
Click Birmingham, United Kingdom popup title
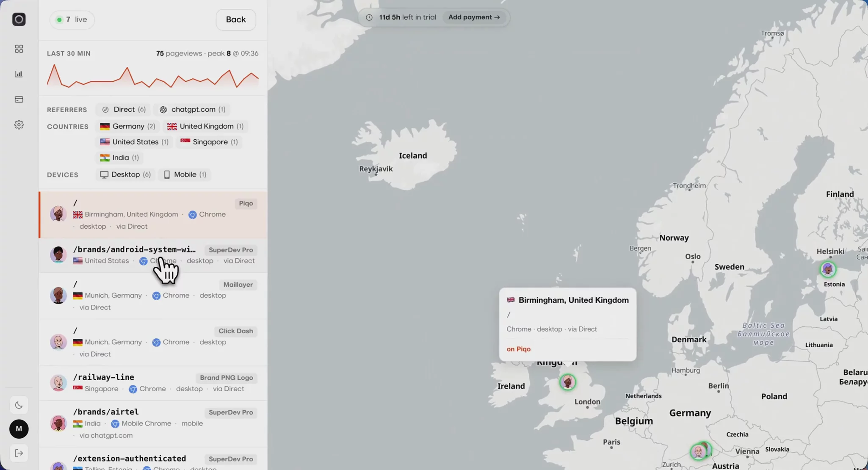573,300
